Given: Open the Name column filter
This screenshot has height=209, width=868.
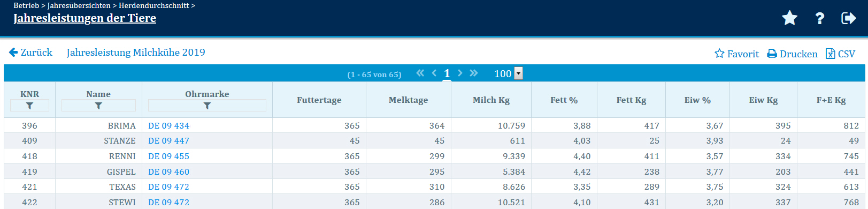Looking at the screenshot, I should pyautogui.click(x=98, y=106).
